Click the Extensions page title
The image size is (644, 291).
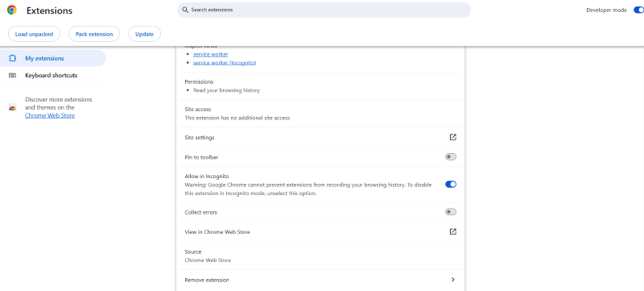pyautogui.click(x=49, y=10)
